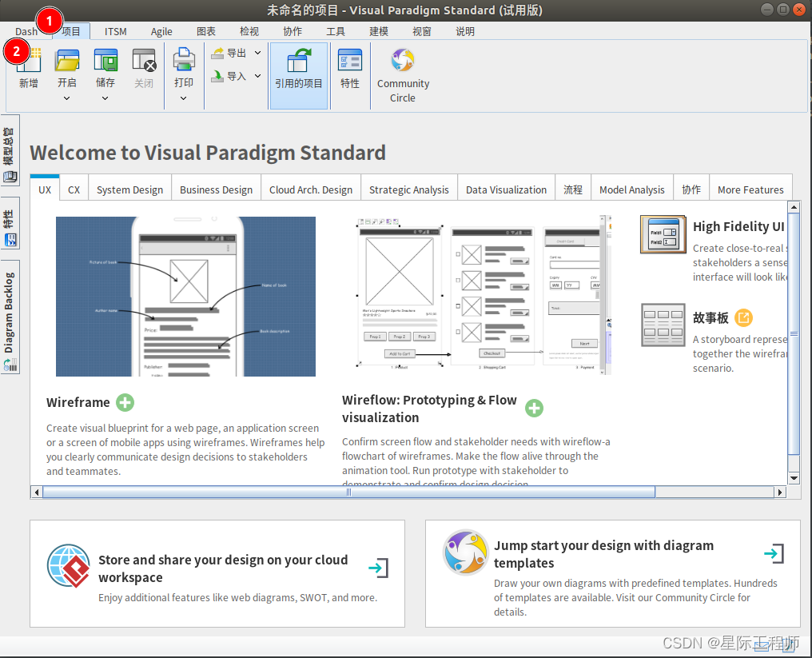Click the wireframe phone mockup thumbnail
The height and width of the screenshot is (658, 812).
(186, 297)
